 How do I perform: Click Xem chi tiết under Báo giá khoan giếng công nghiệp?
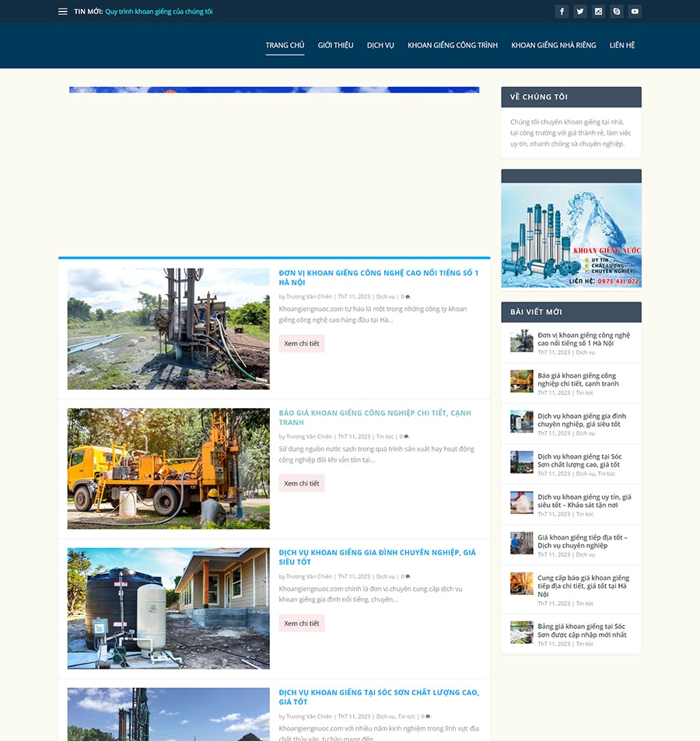(302, 484)
